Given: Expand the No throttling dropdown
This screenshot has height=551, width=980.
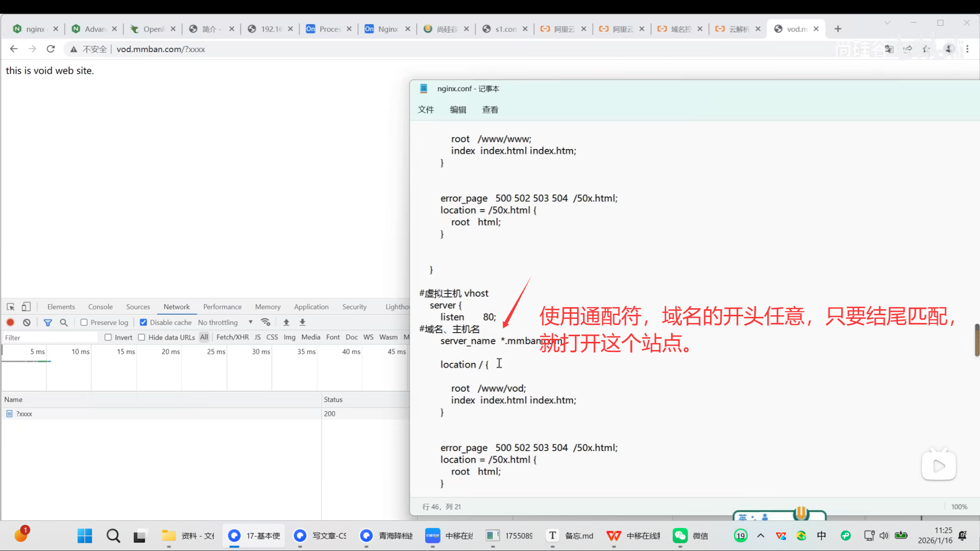Looking at the screenshot, I should tap(225, 322).
